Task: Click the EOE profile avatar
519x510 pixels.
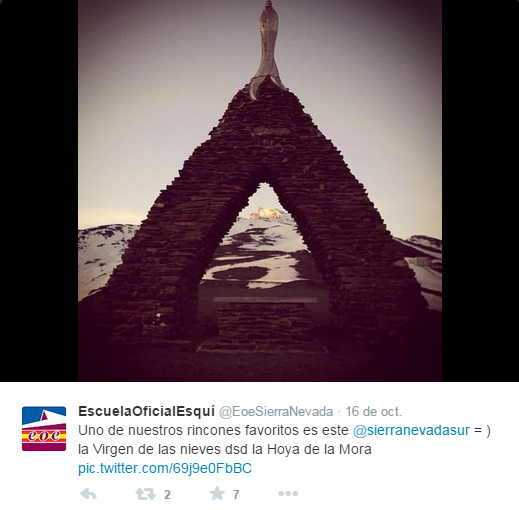Action: pyautogui.click(x=44, y=429)
